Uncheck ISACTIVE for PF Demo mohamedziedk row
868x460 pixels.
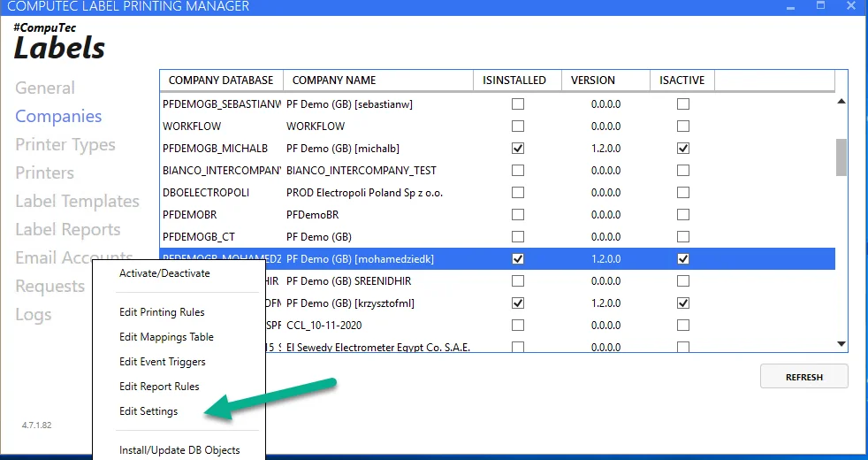coord(682,259)
